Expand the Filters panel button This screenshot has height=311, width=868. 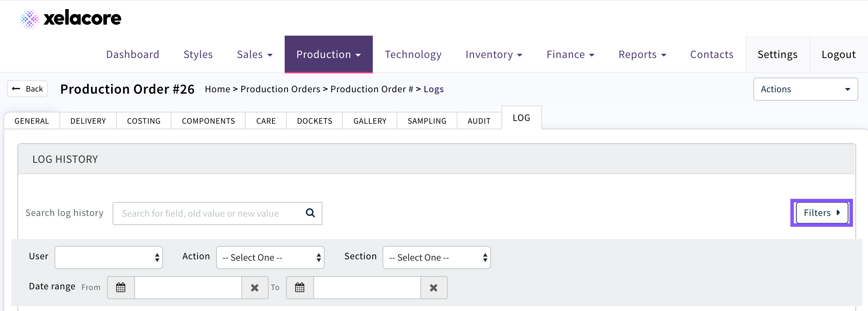[822, 213]
